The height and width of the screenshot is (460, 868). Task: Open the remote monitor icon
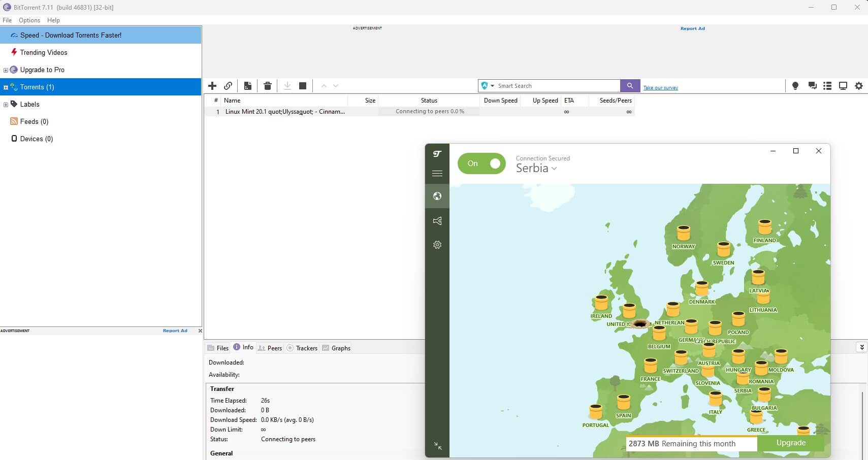(x=843, y=86)
